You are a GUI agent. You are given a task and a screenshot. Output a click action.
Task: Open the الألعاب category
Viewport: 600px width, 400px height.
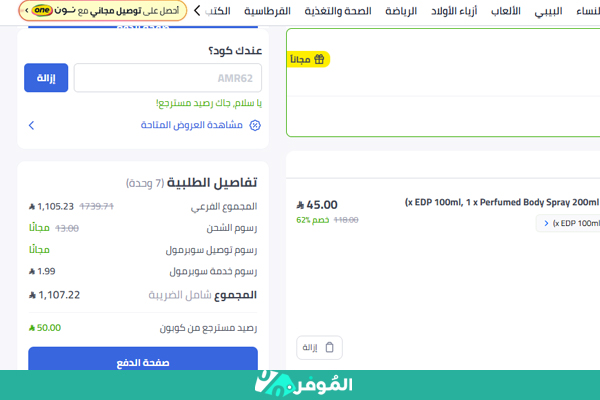point(505,11)
